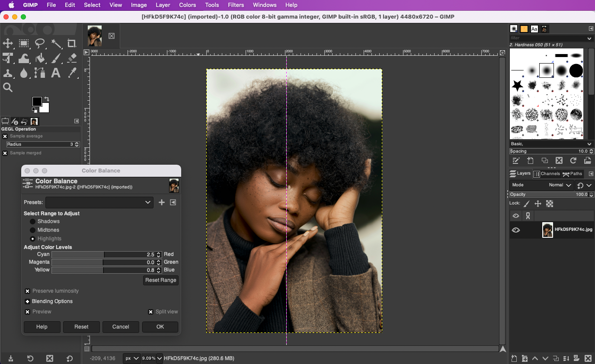This screenshot has height=364, width=595.
Task: Select the Shadows range radio button
Action: pyautogui.click(x=33, y=221)
